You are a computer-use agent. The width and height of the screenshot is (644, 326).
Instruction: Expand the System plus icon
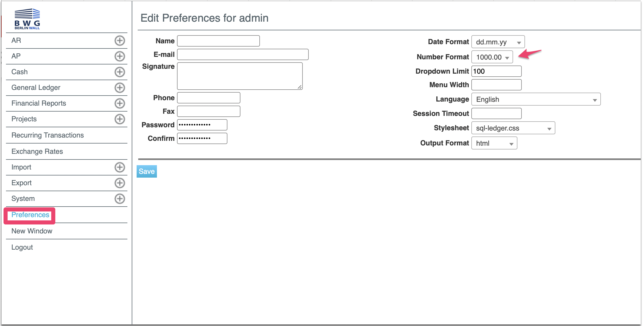coord(120,199)
